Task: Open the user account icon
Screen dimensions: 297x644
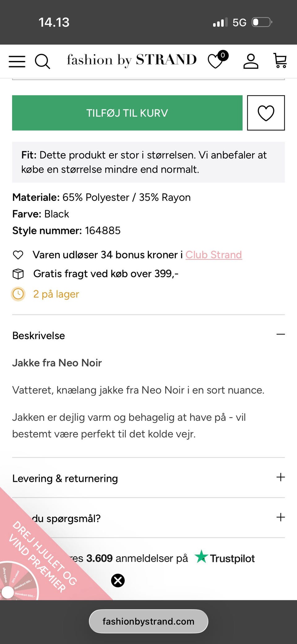Action: tap(251, 61)
